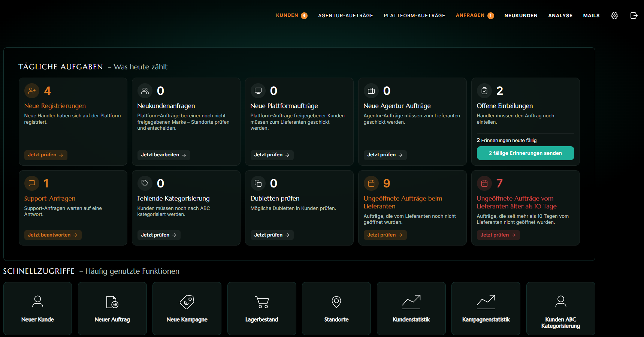Viewport: 644px width, 337px height.
Task: Open the Plattform-Aufträge menu item
Action: [x=414, y=16]
